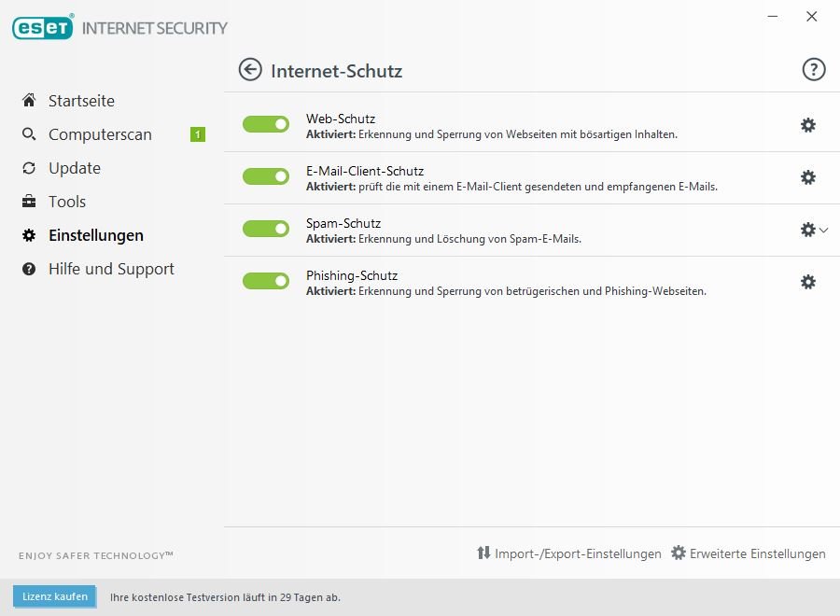Click the back arrow next to Internet-Schutz
Viewport: 840px width, 616px height.
(250, 70)
